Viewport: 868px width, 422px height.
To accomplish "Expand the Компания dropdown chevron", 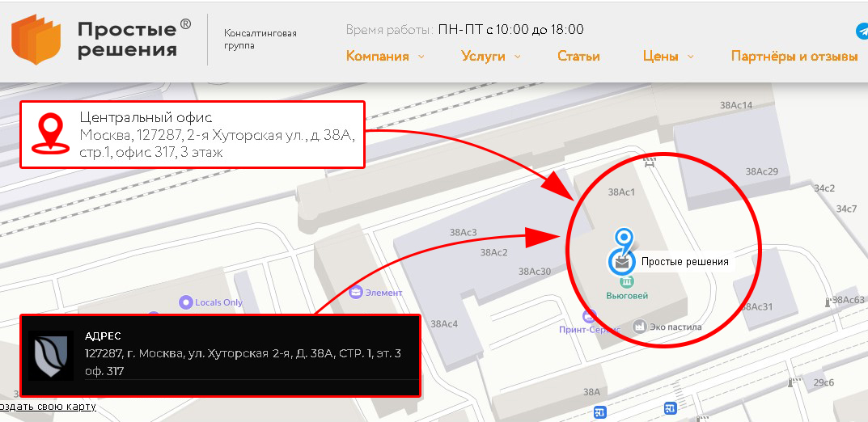I will click(x=421, y=57).
